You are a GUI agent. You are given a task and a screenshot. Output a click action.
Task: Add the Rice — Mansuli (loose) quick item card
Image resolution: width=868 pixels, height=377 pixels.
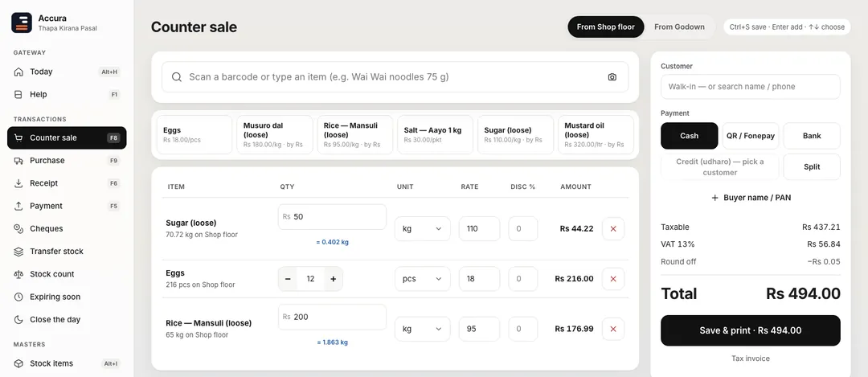tap(355, 134)
